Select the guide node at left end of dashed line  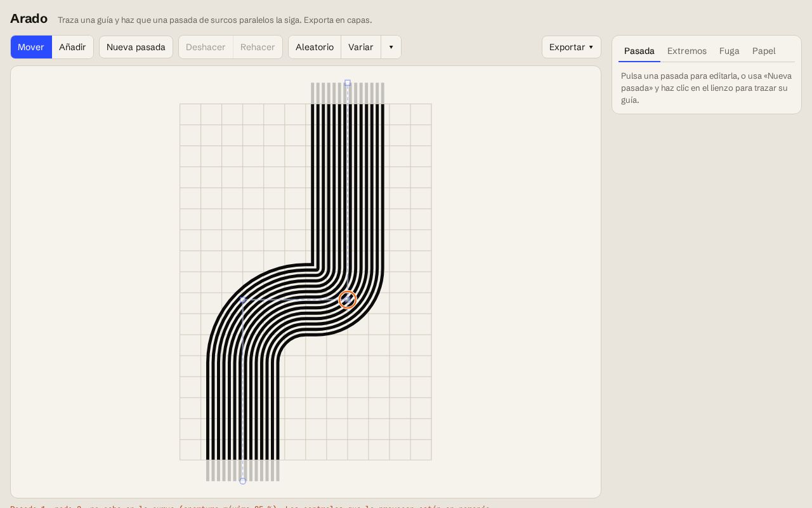click(243, 300)
